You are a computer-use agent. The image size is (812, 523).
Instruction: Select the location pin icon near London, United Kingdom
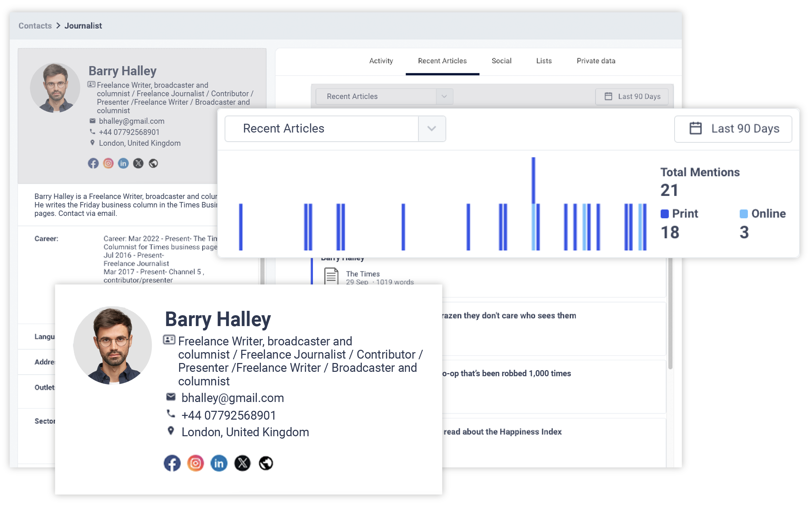tap(171, 431)
